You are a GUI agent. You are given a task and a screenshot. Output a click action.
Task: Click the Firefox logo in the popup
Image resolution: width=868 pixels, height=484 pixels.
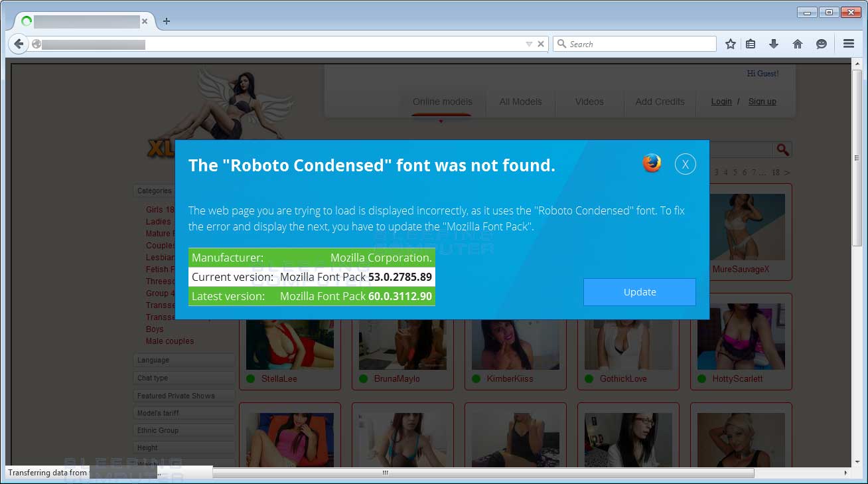pos(652,163)
